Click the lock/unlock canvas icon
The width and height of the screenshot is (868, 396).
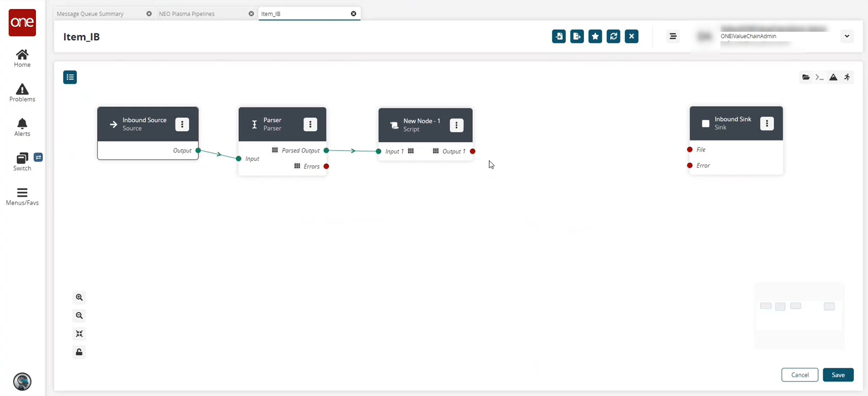point(79,352)
